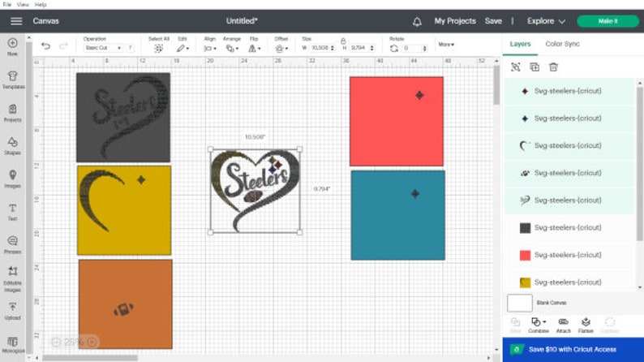Click the layers panel scrollbar
This screenshot has width=644, height=362.
point(639,163)
